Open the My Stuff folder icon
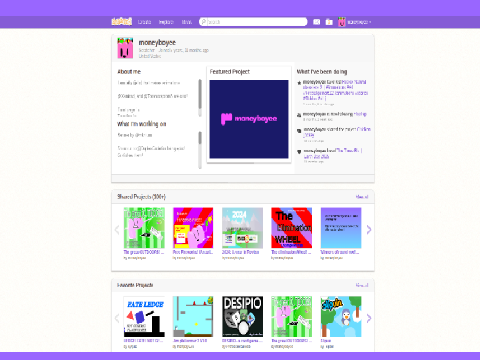Image resolution: width=480 pixels, height=360 pixels. 329,22
